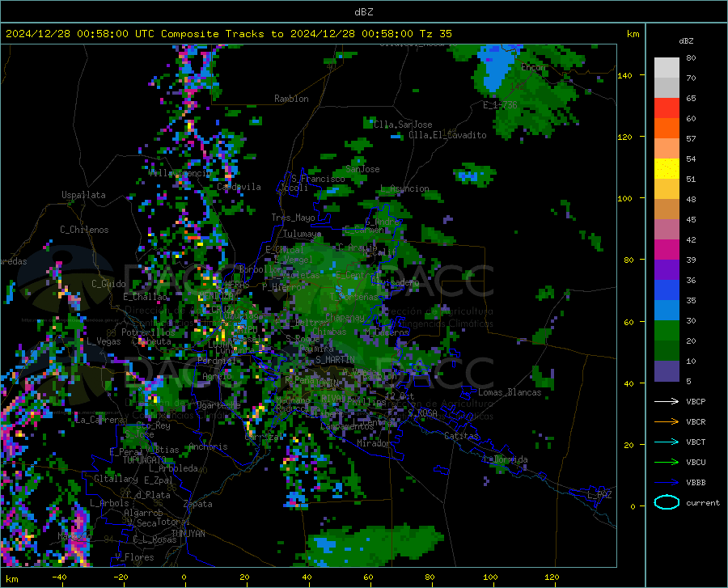The image size is (728, 588).
Task: Click the Mirador place label
Action: coord(373,443)
